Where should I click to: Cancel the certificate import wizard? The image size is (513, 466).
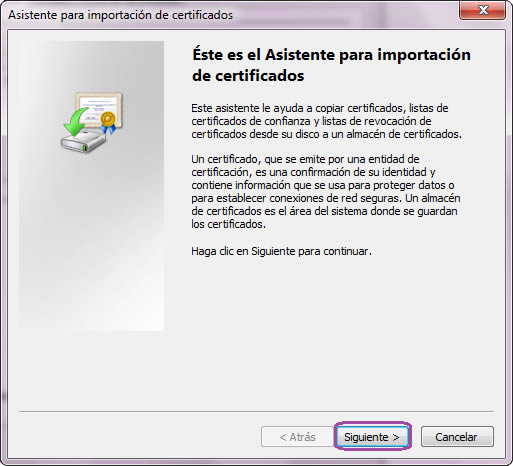(x=457, y=437)
